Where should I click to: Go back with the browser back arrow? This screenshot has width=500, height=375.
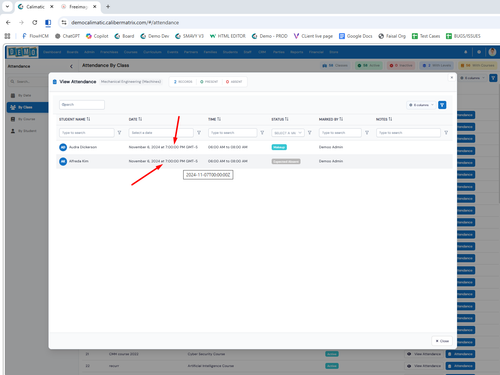8,22
